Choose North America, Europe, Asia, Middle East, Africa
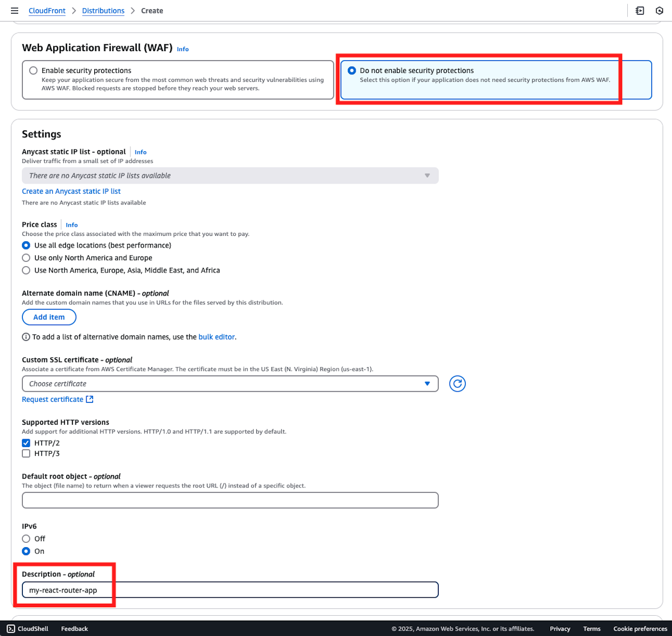 [26, 270]
